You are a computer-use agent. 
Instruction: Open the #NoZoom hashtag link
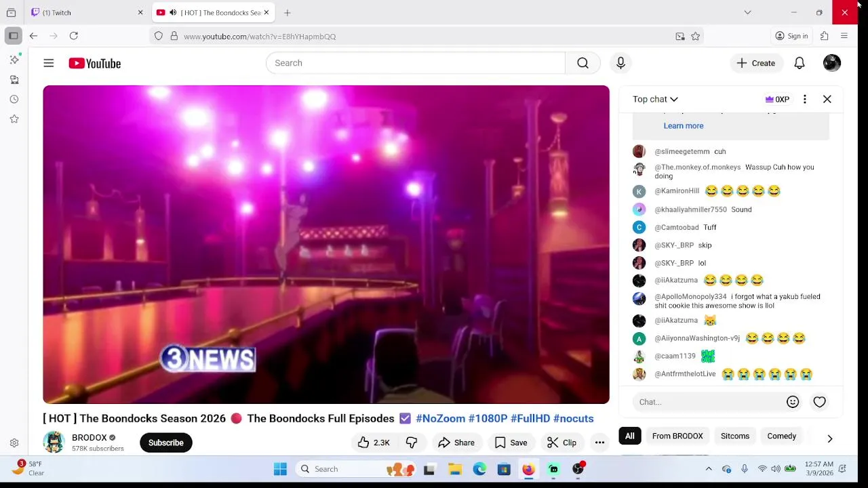pyautogui.click(x=441, y=418)
